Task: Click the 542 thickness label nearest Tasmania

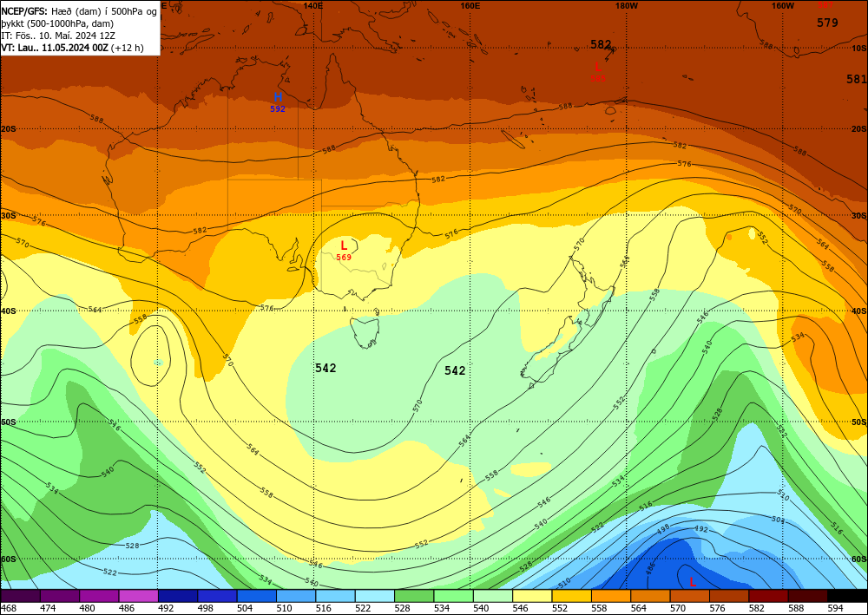Action: click(x=325, y=368)
